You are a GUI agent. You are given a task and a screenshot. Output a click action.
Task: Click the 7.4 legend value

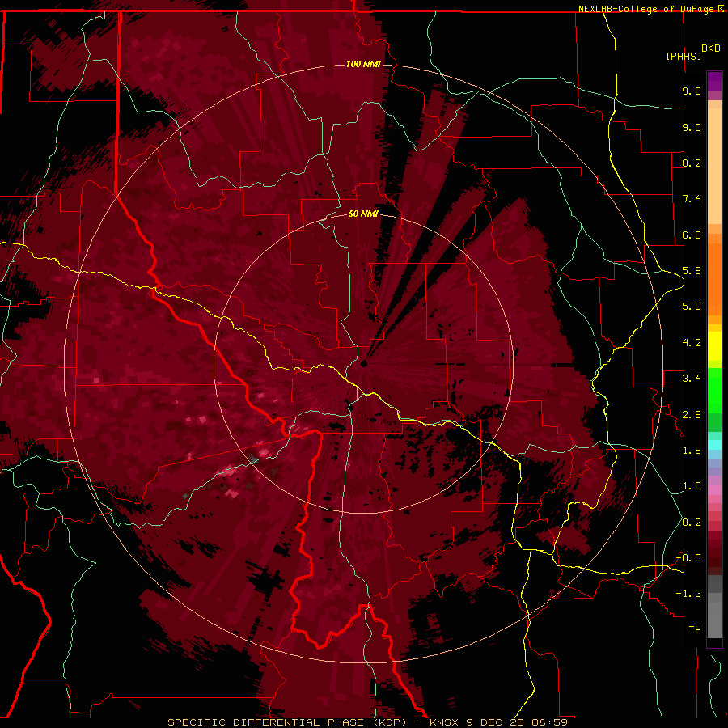(692, 199)
